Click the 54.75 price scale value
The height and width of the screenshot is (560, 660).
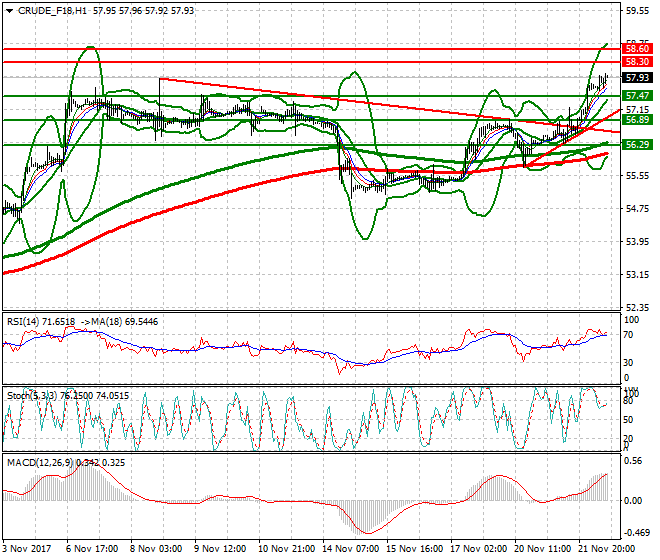637,209
